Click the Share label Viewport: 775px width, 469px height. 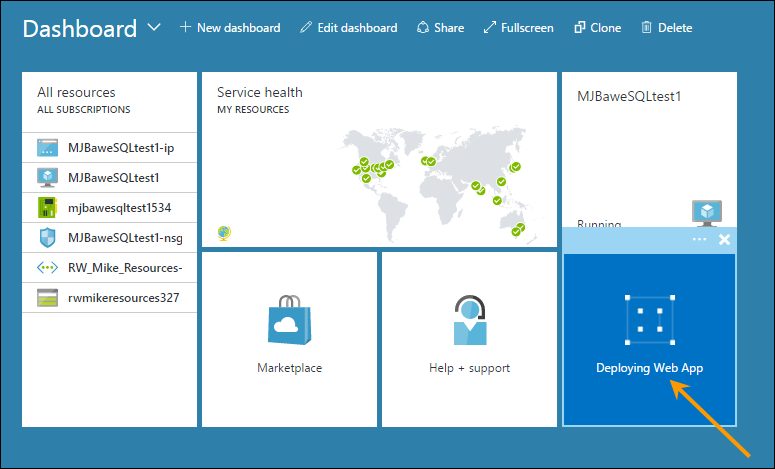click(449, 28)
